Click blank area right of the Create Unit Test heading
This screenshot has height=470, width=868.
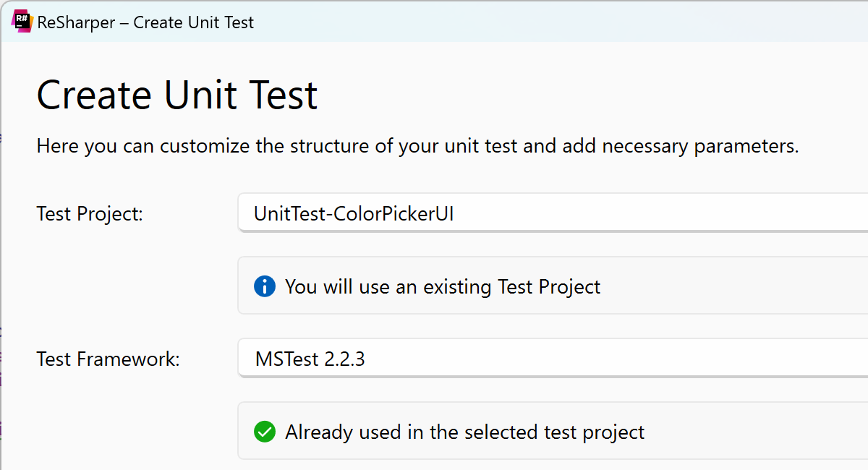pos(579,95)
